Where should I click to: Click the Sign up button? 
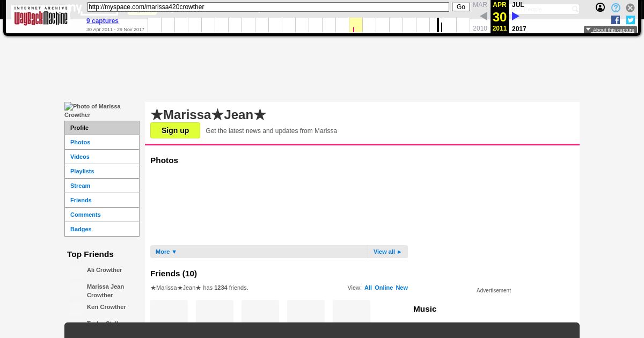pos(175,130)
